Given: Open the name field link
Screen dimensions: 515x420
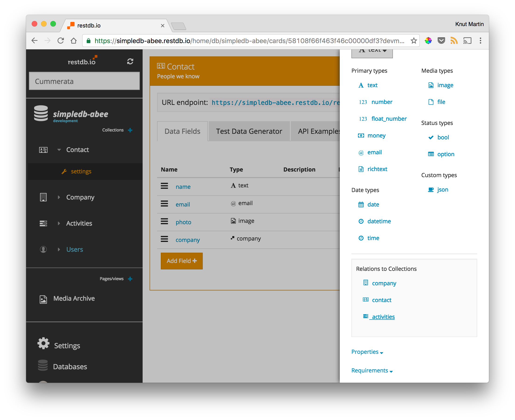Looking at the screenshot, I should (x=183, y=187).
